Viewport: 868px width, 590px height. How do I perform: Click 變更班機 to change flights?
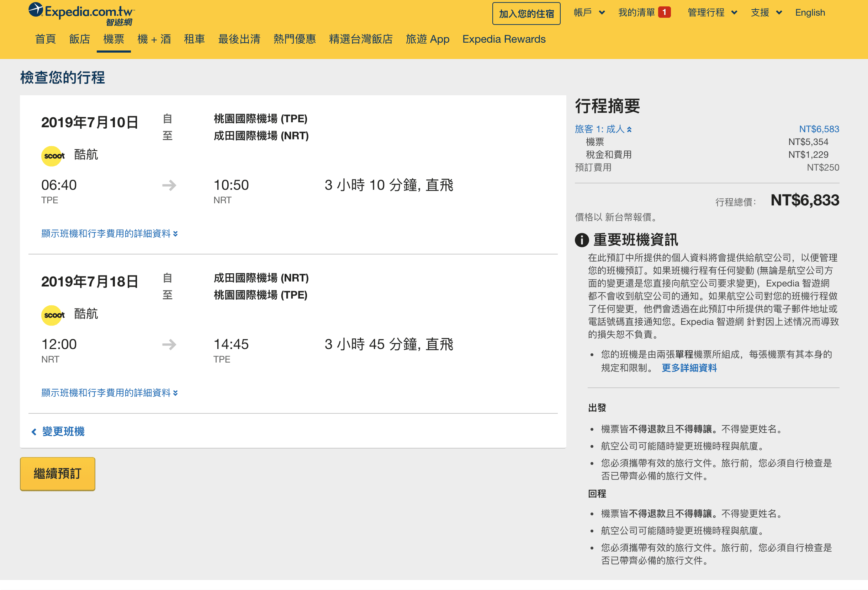coord(63,431)
